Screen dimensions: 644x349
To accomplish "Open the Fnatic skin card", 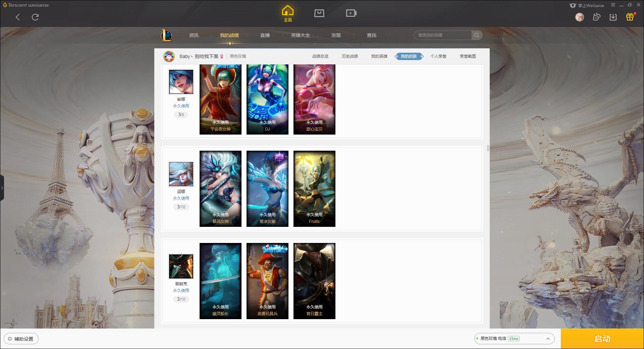I will point(314,189).
